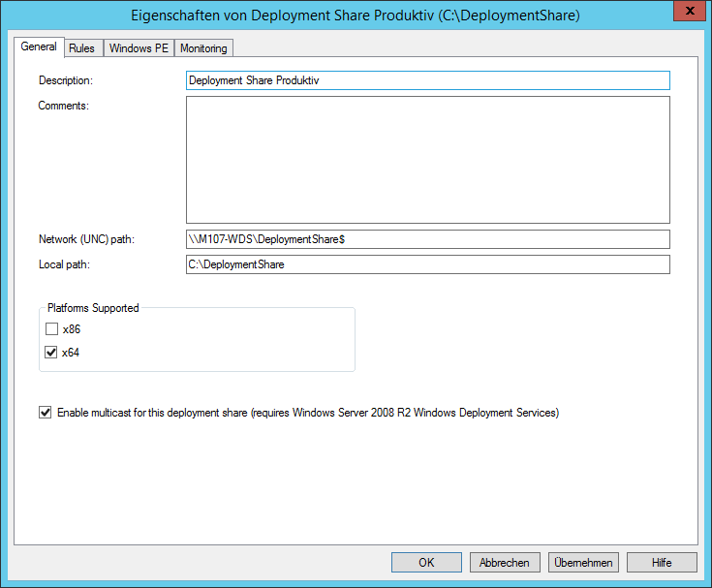Click into the Description text field

click(427, 80)
